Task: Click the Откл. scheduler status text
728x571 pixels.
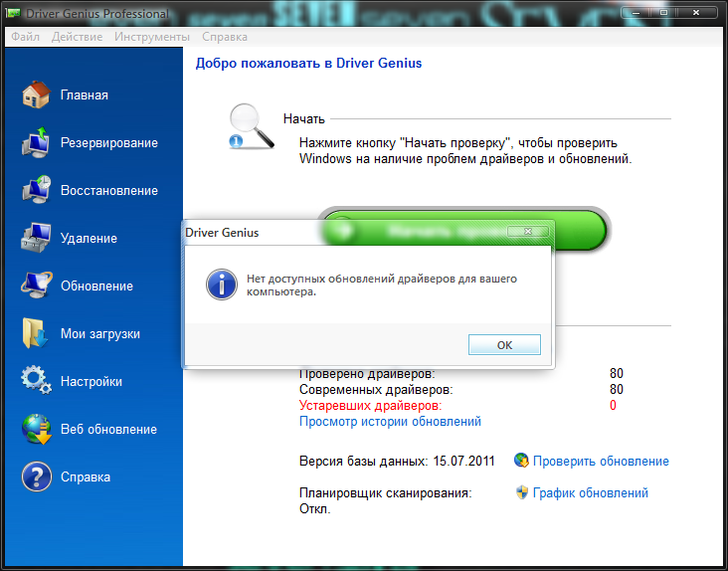Action: [x=315, y=509]
